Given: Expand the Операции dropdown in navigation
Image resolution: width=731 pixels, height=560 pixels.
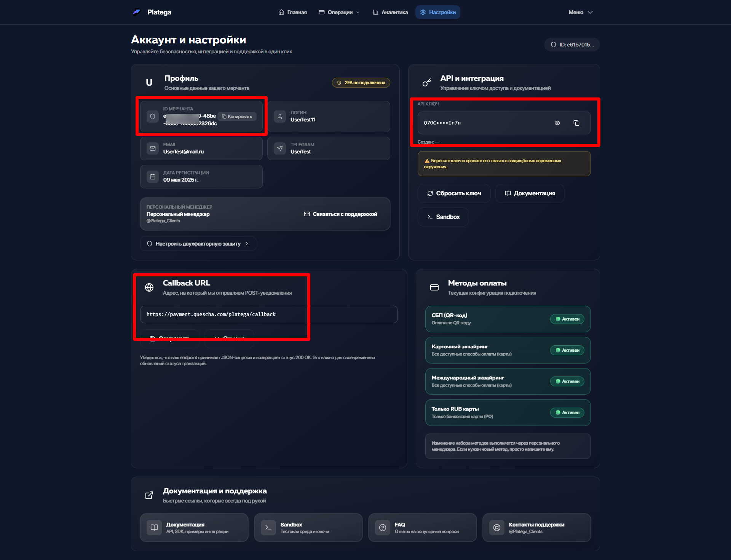Looking at the screenshot, I should tap(339, 12).
